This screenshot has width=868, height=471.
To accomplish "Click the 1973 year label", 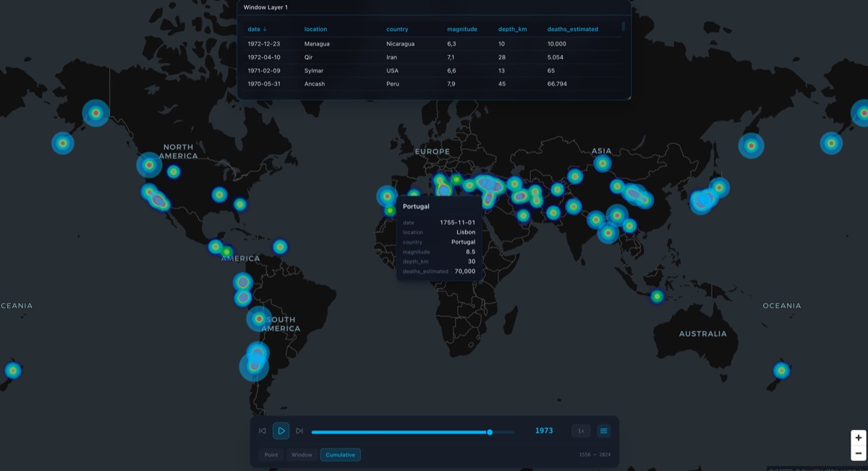I will pos(543,430).
